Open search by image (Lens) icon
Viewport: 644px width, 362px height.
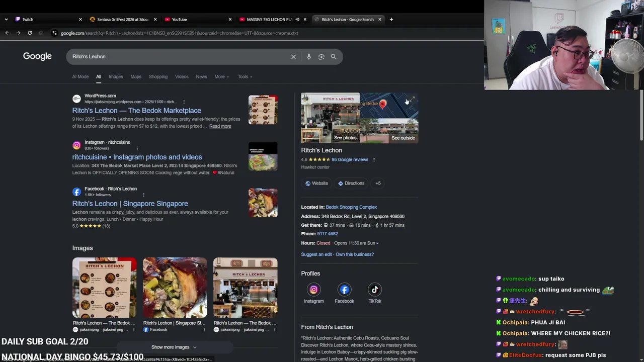(x=321, y=57)
